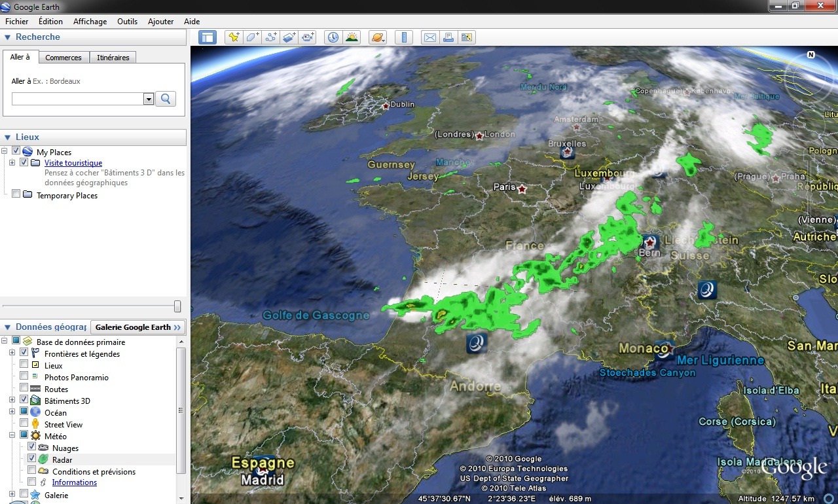This screenshot has height=504, width=838.
Task: Switch to the Itinéraires tab
Action: click(x=113, y=58)
